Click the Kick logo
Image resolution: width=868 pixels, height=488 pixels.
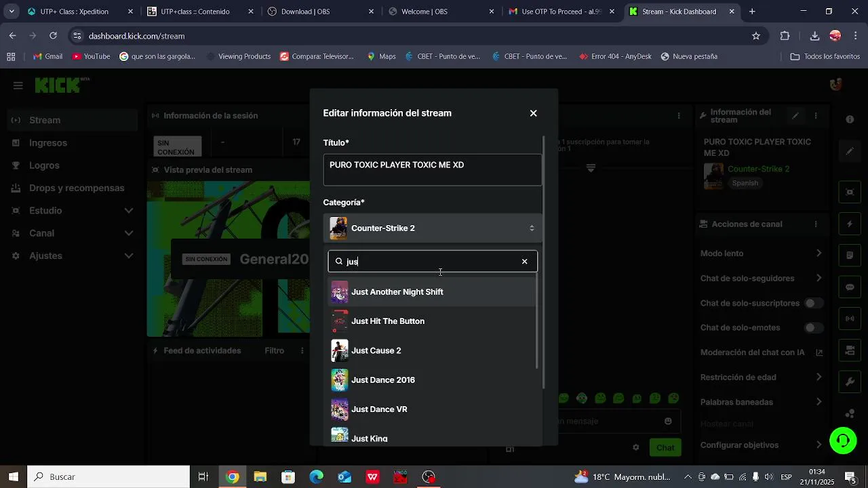click(x=62, y=85)
